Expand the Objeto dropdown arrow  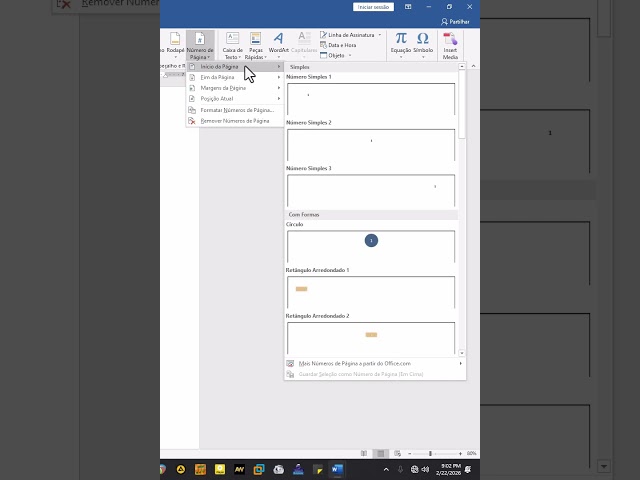click(350, 56)
